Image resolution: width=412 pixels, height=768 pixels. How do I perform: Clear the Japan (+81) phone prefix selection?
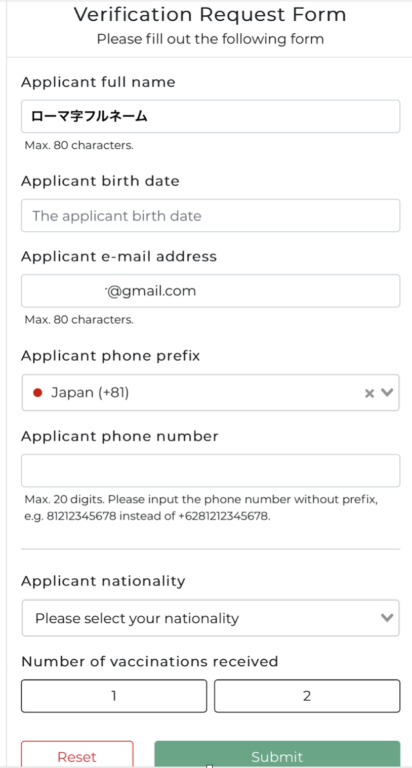coord(369,393)
